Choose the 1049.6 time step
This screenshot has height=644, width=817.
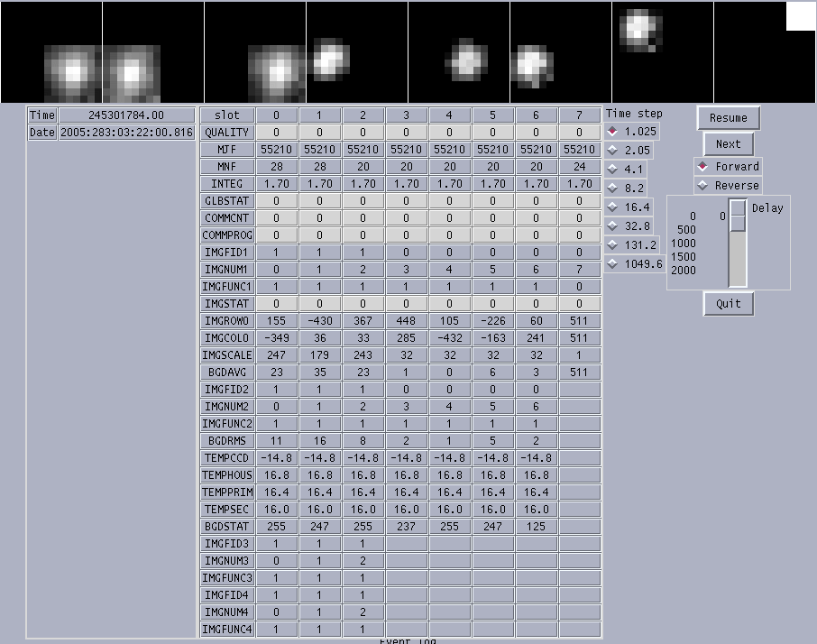coord(636,264)
